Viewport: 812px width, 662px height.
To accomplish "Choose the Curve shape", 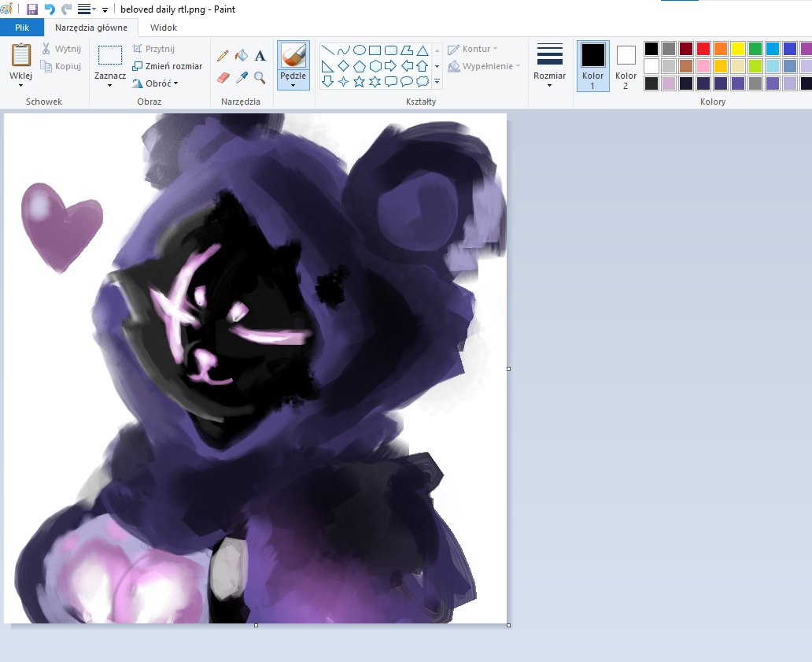I will pyautogui.click(x=343, y=50).
